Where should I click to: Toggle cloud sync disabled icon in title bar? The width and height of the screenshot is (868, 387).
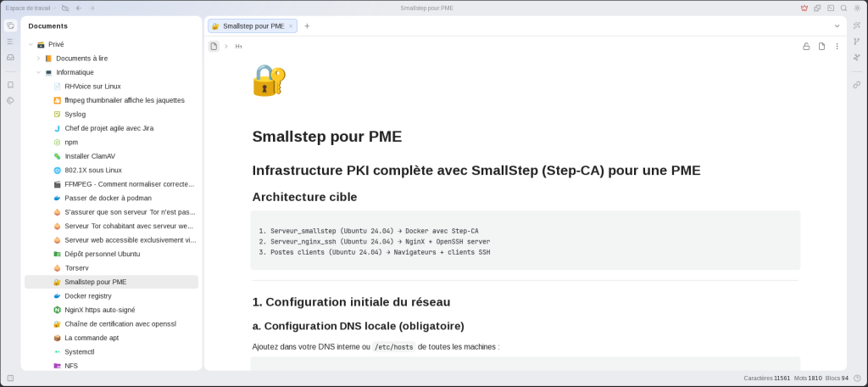click(x=65, y=8)
